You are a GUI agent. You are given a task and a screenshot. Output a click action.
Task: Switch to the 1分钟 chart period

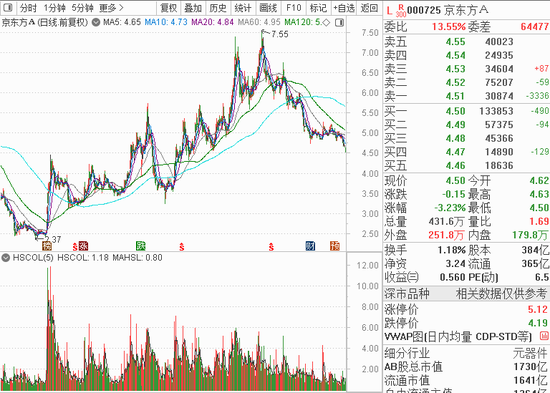pyautogui.click(x=55, y=7)
